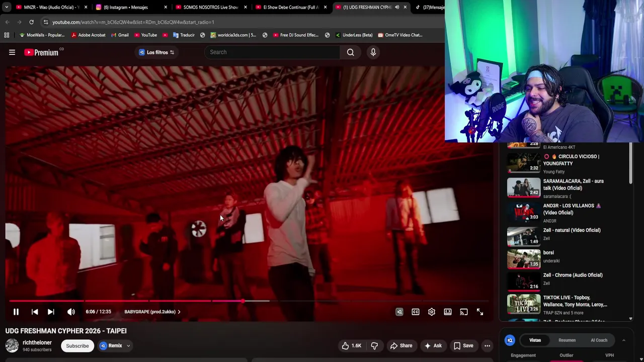Image resolution: width=644 pixels, height=362 pixels.
Task: Open richtheloner channel name link
Action: coord(37,342)
